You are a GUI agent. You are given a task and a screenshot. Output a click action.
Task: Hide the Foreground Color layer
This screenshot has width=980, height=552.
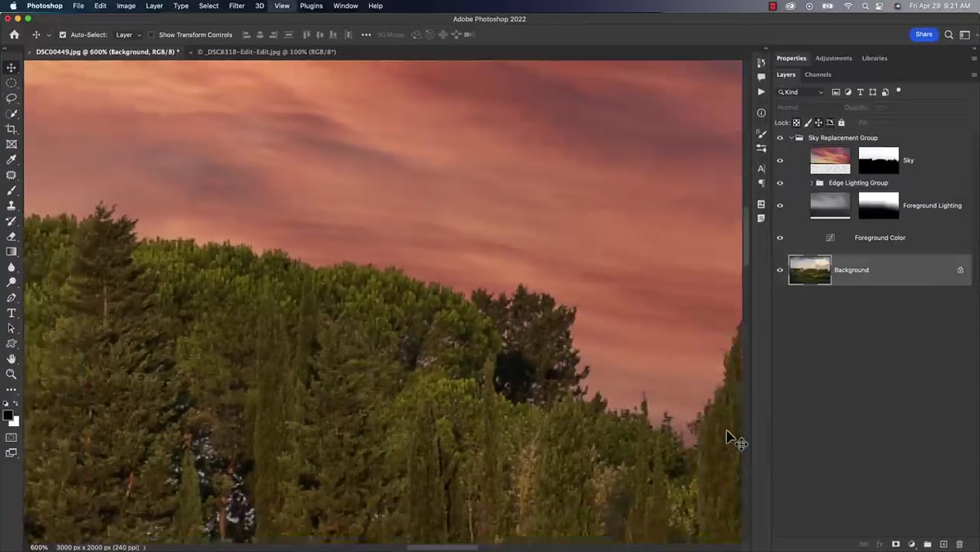point(780,238)
